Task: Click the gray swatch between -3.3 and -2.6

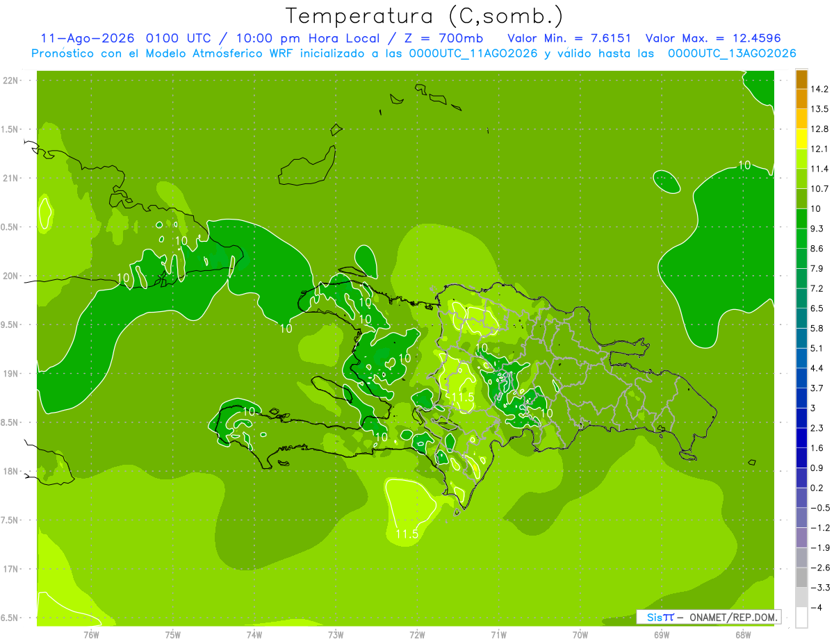Action: click(801, 577)
